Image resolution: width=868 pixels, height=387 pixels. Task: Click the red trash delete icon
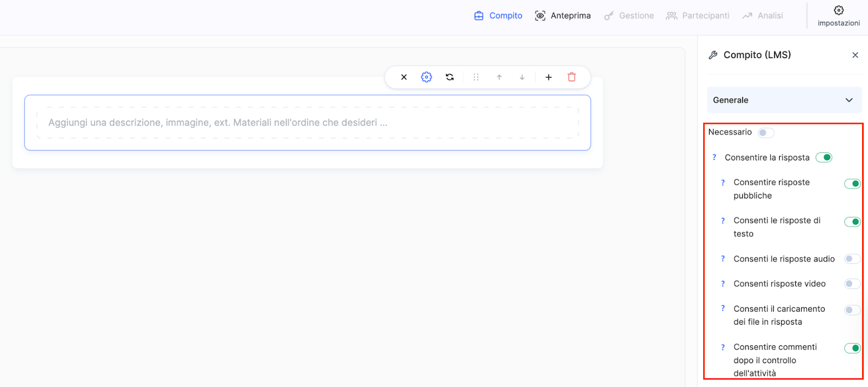coord(571,77)
